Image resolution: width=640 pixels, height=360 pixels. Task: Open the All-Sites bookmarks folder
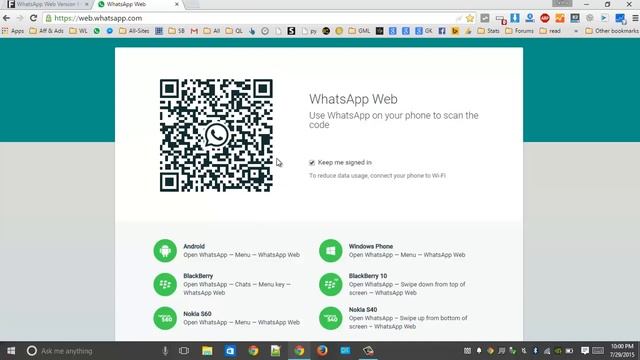coord(134,31)
